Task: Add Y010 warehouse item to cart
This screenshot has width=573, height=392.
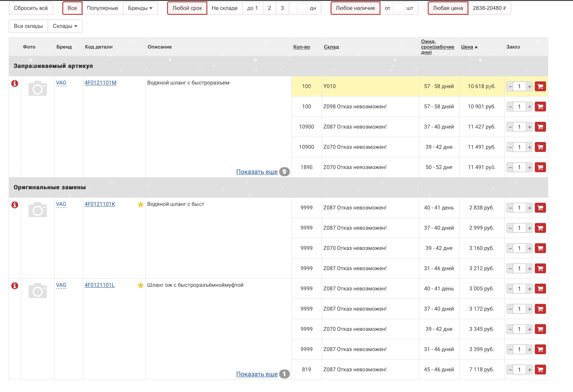Action: pos(540,86)
